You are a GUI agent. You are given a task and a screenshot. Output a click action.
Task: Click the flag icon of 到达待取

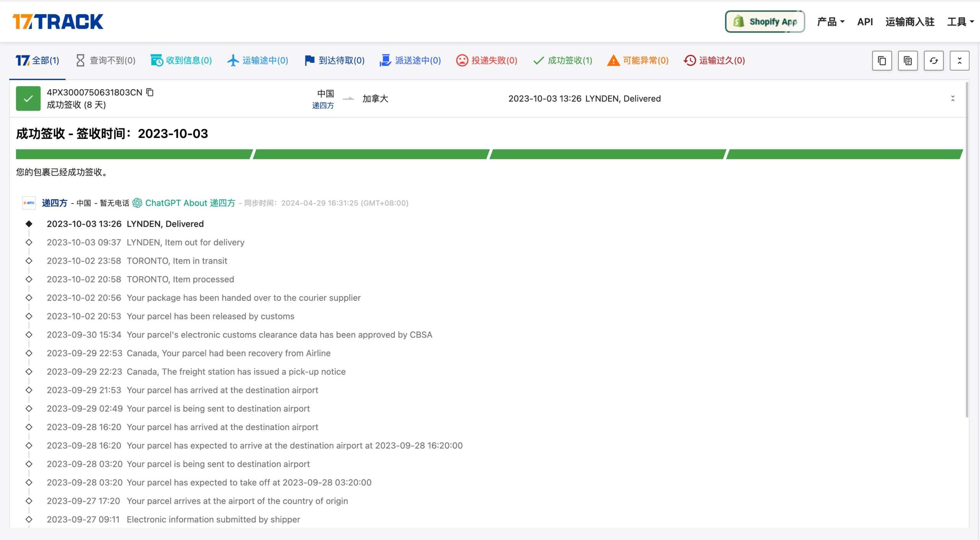[309, 61]
